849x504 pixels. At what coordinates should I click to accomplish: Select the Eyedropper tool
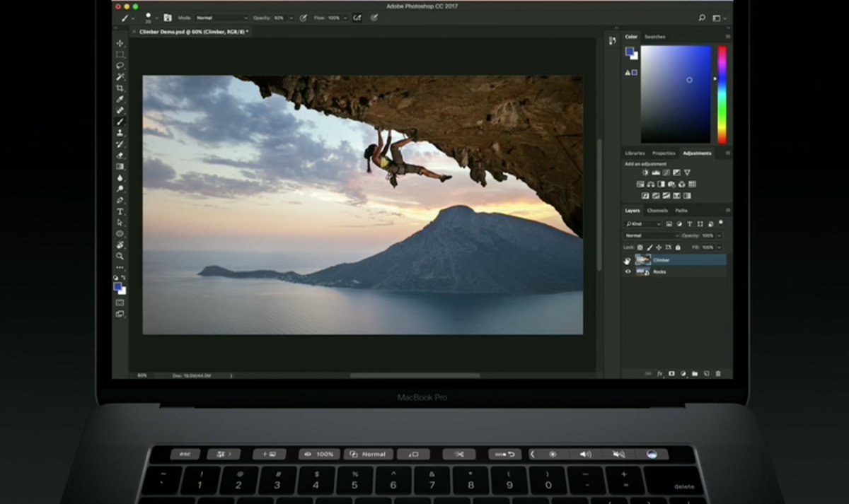tap(120, 99)
